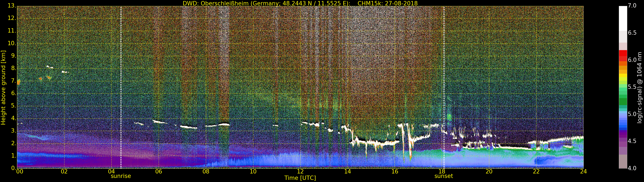Screen dimensions: 644x182
Task: Click the '00' time axis tick label
Action: tap(19, 171)
